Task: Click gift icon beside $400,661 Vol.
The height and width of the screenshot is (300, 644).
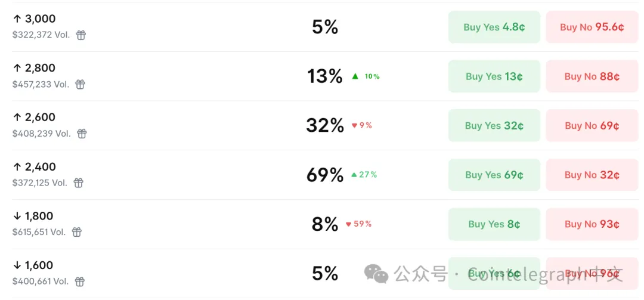Action: point(79,282)
